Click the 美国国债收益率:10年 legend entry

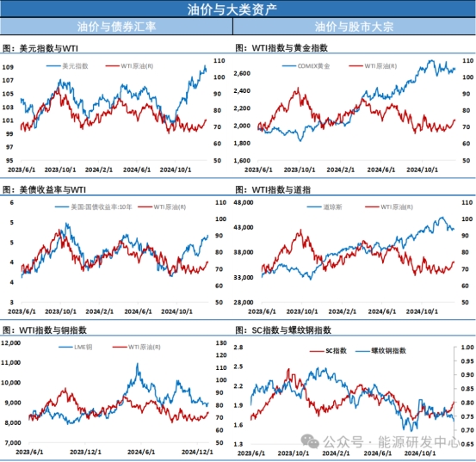pyautogui.click(x=94, y=206)
